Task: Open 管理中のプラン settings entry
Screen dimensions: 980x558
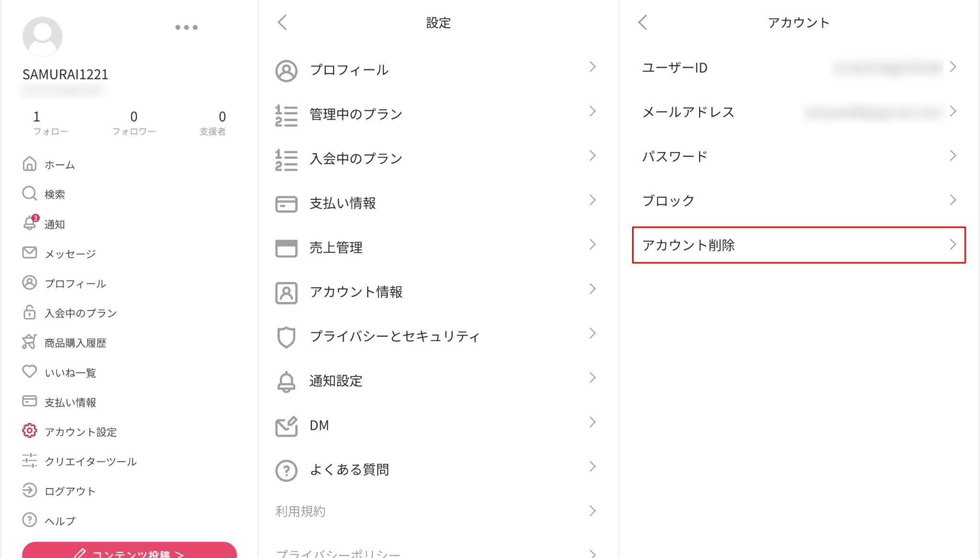Action: (437, 114)
